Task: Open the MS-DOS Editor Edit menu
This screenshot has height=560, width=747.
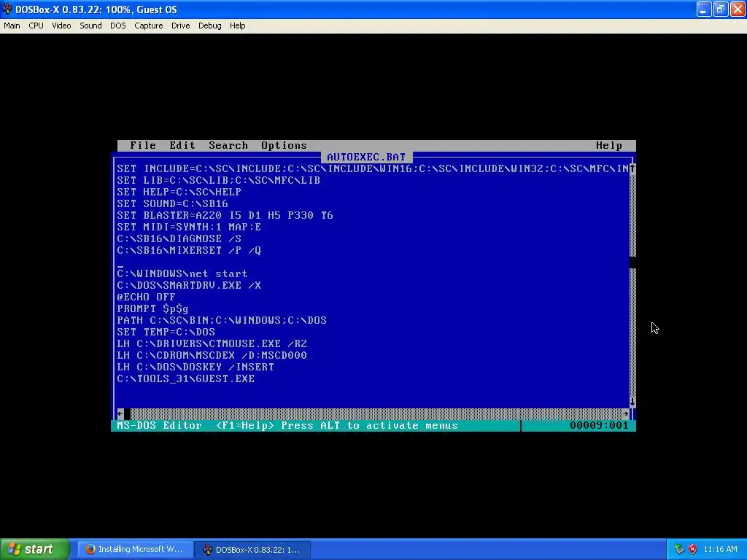Action: 182,145
